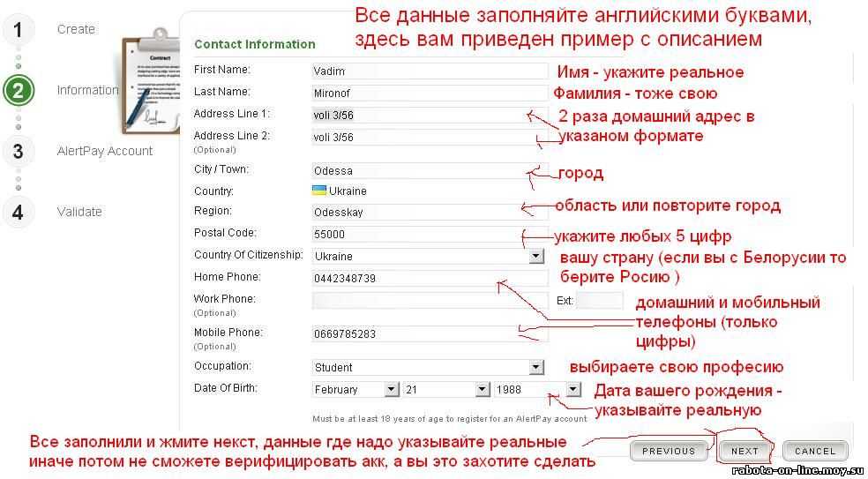The width and height of the screenshot is (868, 479).
Task: Click the First Name input field
Action: 430,71
